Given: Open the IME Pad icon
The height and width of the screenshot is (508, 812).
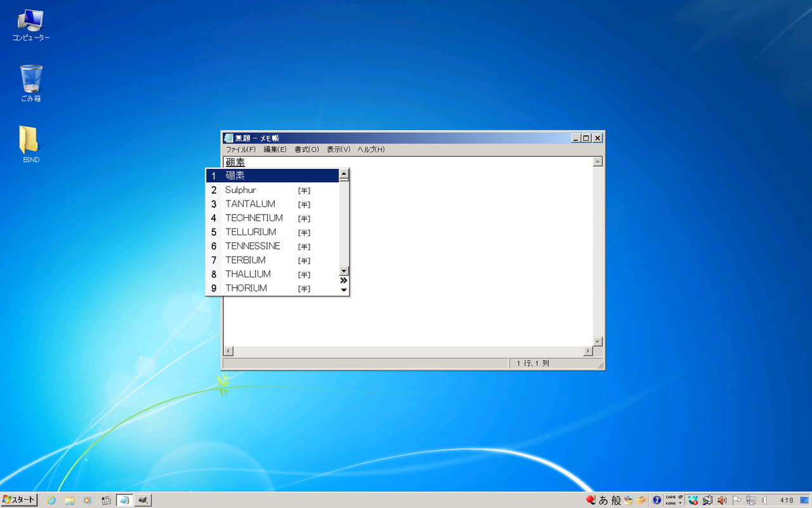Looking at the screenshot, I should (x=629, y=500).
